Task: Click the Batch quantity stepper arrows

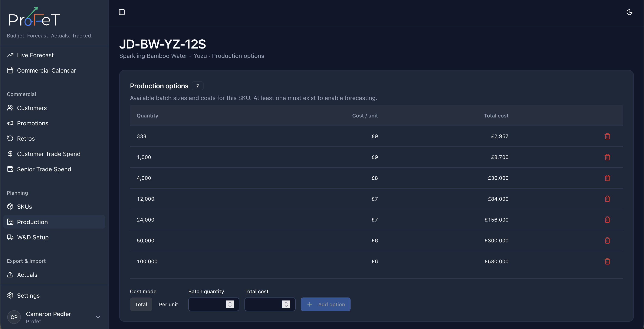Action: pos(230,304)
